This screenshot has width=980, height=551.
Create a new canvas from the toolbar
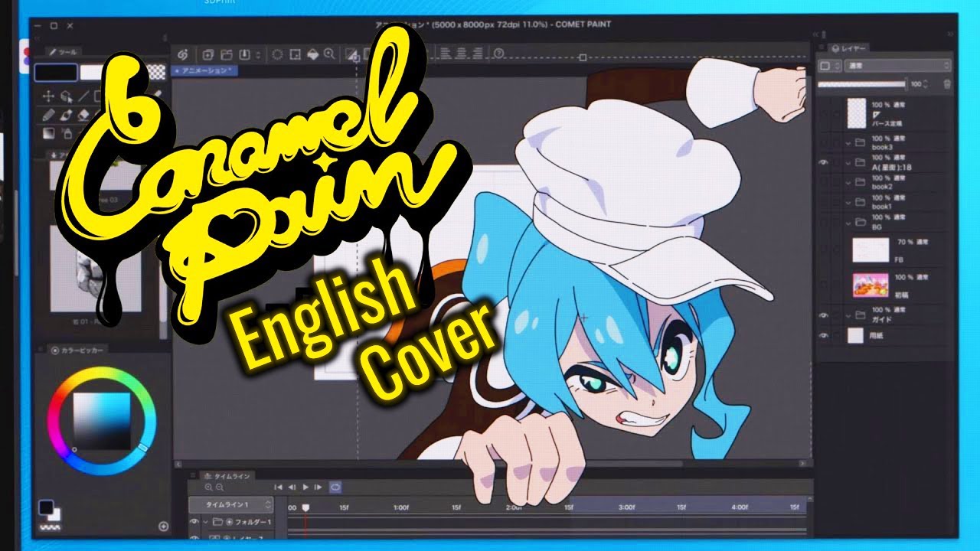pyautogui.click(x=208, y=54)
